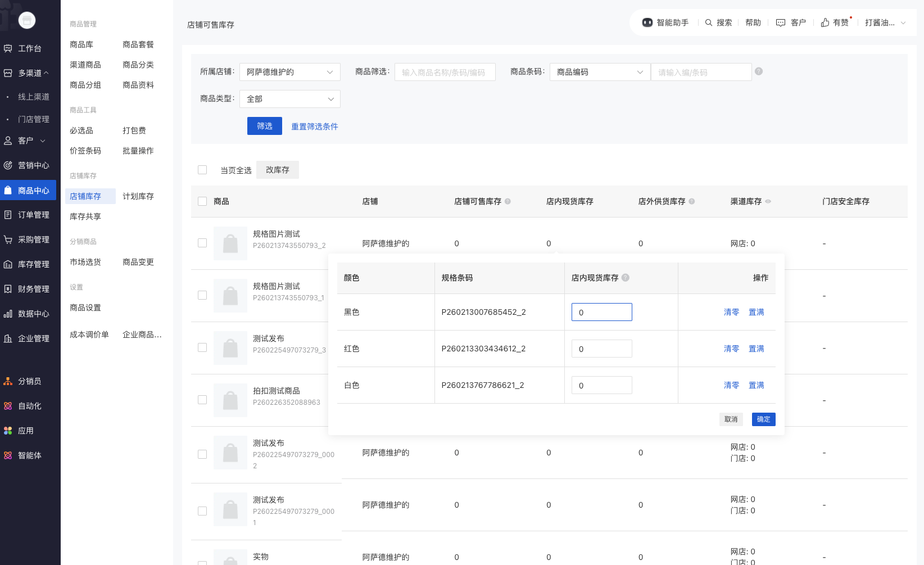Image resolution: width=924 pixels, height=565 pixels.
Task: Click the 有赞 thumbs-up icon
Action: coord(825,22)
